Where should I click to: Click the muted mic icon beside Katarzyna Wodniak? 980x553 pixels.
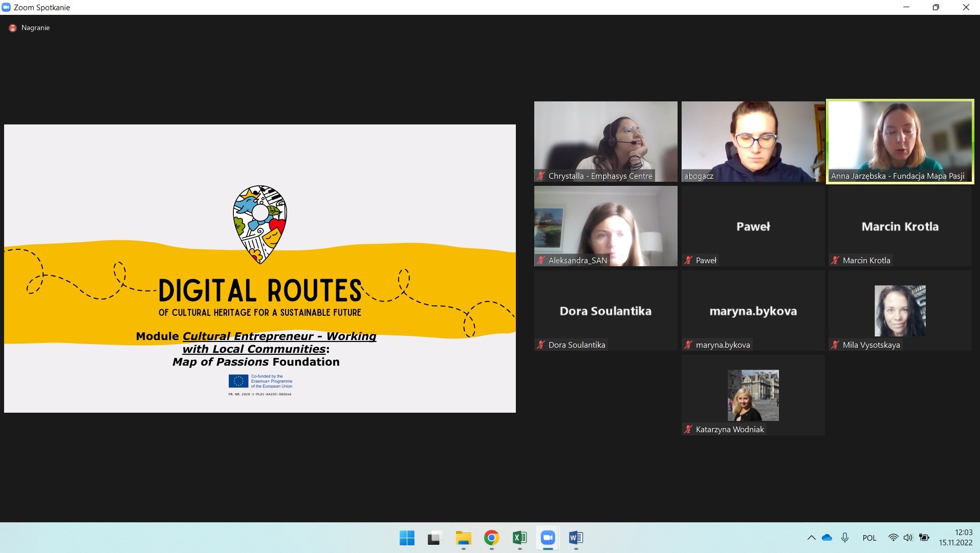tap(688, 429)
